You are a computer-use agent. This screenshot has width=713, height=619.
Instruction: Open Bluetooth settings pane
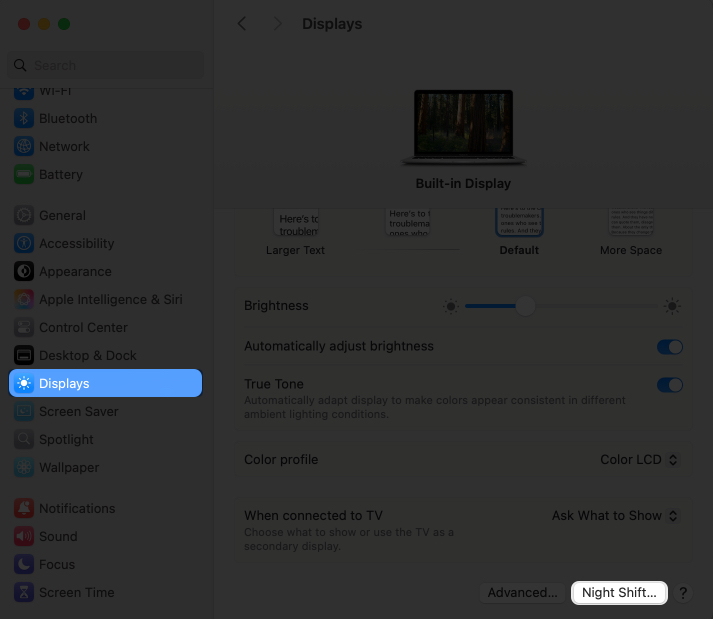[x=105, y=118]
